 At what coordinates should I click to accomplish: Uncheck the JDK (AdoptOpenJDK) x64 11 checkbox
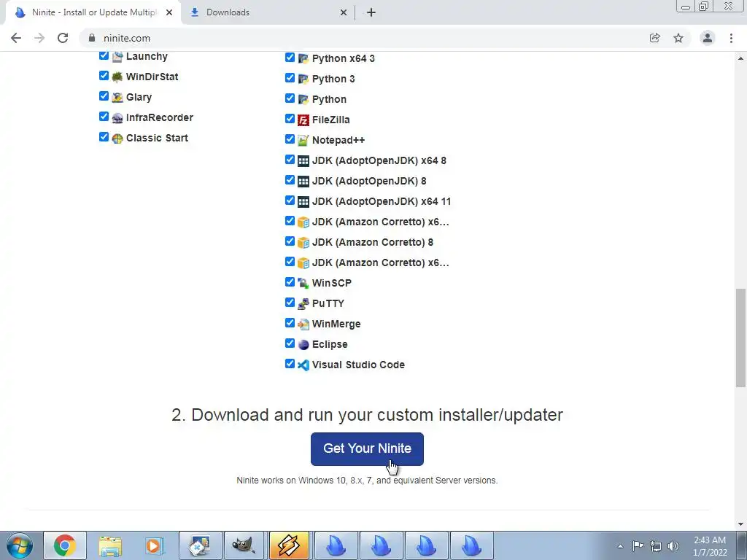pyautogui.click(x=290, y=201)
